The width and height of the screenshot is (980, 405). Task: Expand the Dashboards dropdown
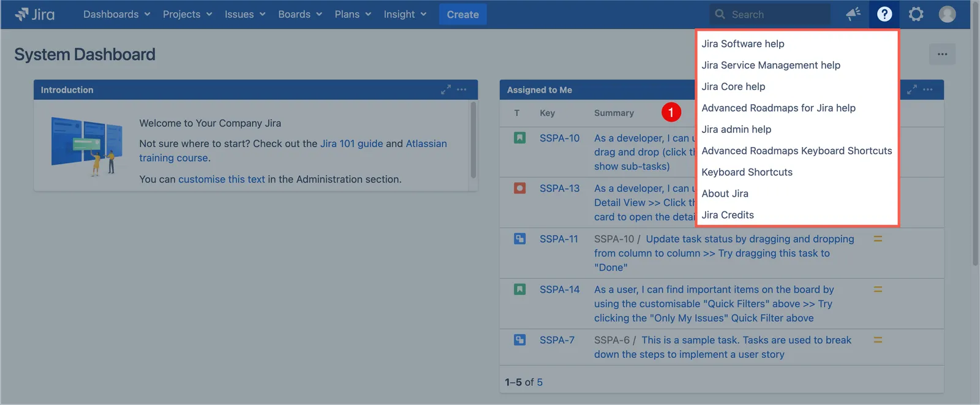coord(116,14)
